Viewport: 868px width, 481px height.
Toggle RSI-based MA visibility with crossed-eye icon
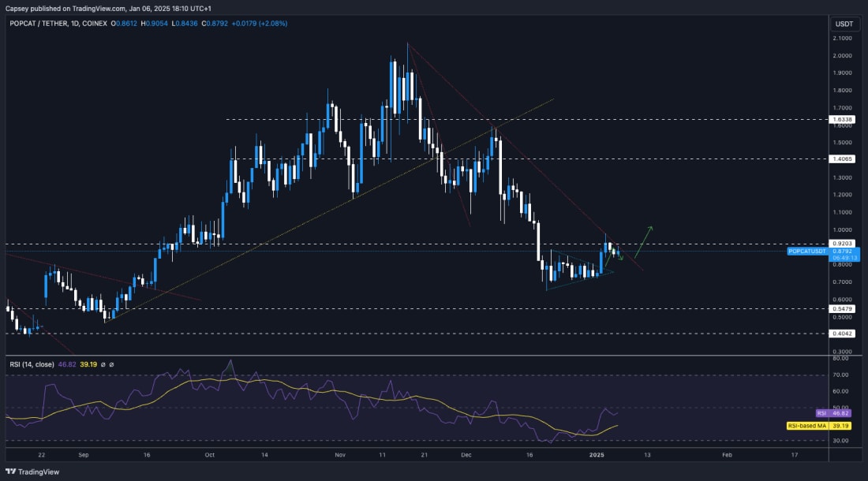[111, 365]
